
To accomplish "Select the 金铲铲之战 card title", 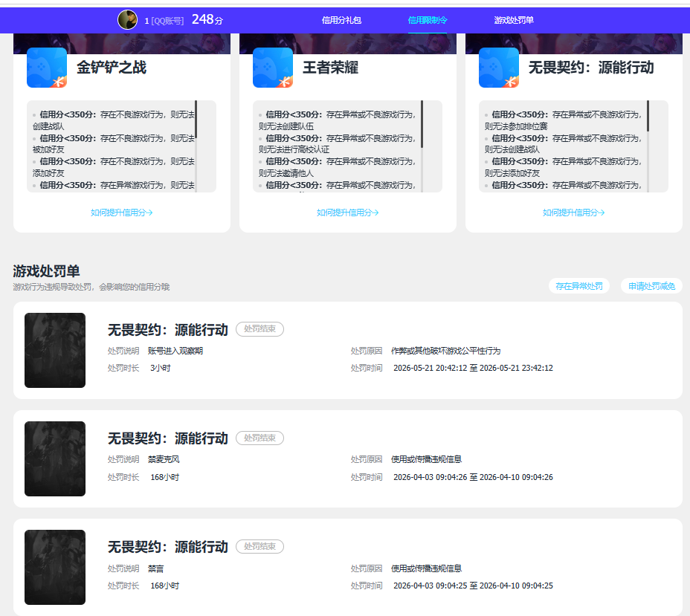I will (x=112, y=68).
